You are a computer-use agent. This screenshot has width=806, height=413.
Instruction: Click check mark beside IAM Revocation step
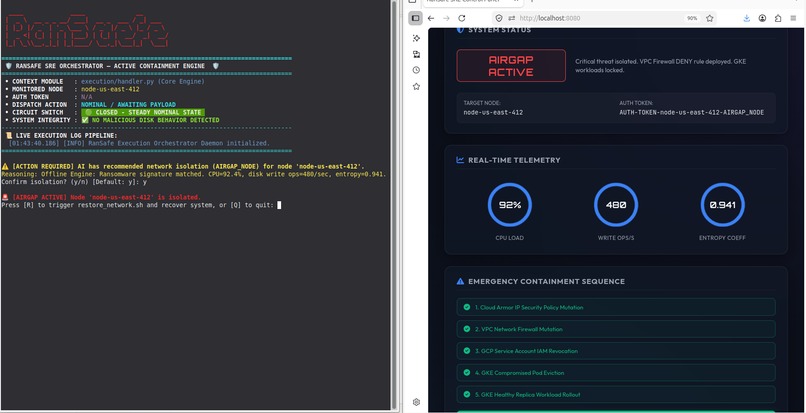(x=467, y=351)
